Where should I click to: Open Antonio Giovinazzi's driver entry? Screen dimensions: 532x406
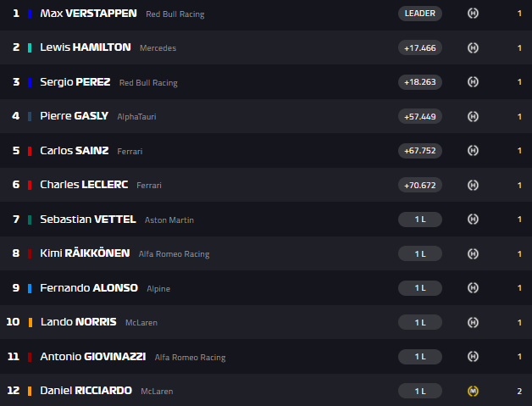(x=92, y=357)
